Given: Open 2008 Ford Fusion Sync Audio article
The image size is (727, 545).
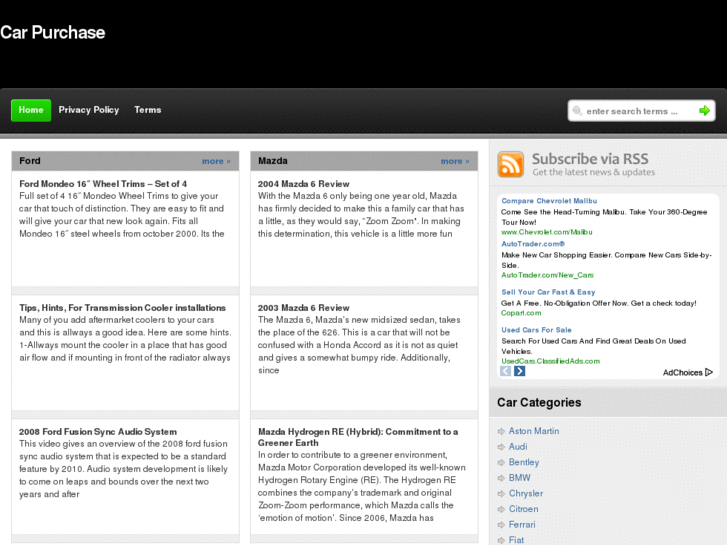Looking at the screenshot, I should [x=98, y=431].
